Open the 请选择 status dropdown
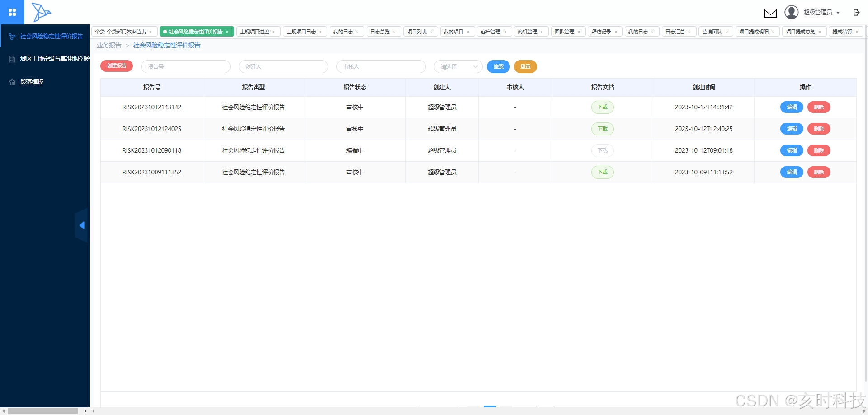This screenshot has width=868, height=415. click(458, 67)
